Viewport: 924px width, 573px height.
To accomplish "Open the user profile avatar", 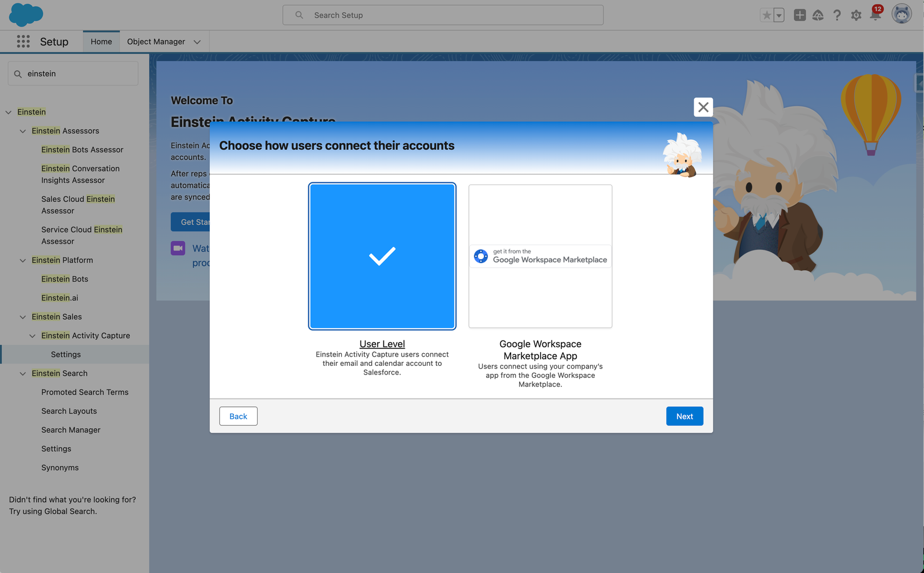I will (901, 14).
